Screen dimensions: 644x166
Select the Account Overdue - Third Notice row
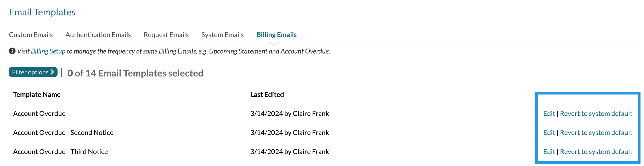click(60, 152)
